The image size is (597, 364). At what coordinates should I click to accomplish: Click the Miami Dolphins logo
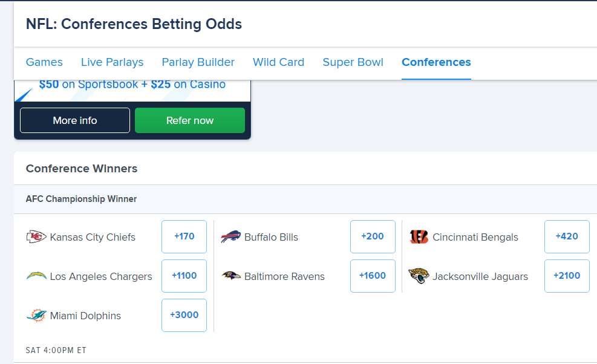coord(36,315)
